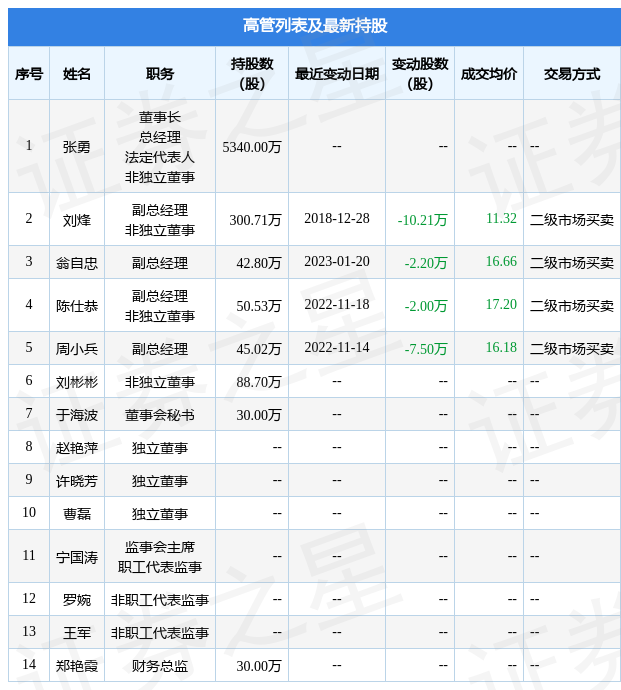Select the name 郑艳霞
The width and height of the screenshot is (621, 690).
[77, 666]
